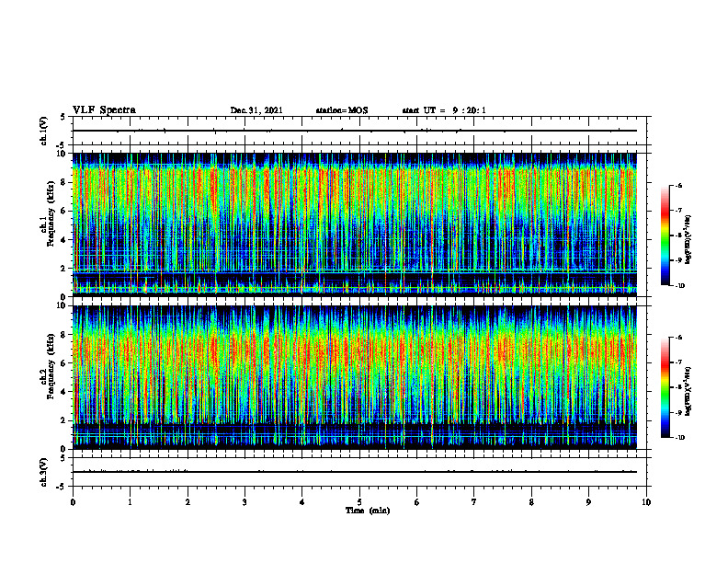Image resolution: width=728 pixels, height=563 pixels.
Task: Click the "5" tick on the time axis
Action: 359,502
